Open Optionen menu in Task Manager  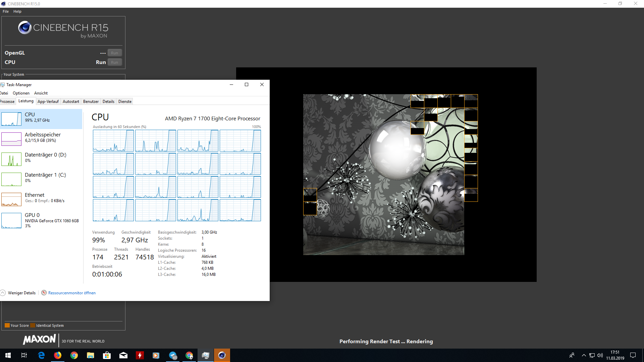pyautogui.click(x=21, y=93)
